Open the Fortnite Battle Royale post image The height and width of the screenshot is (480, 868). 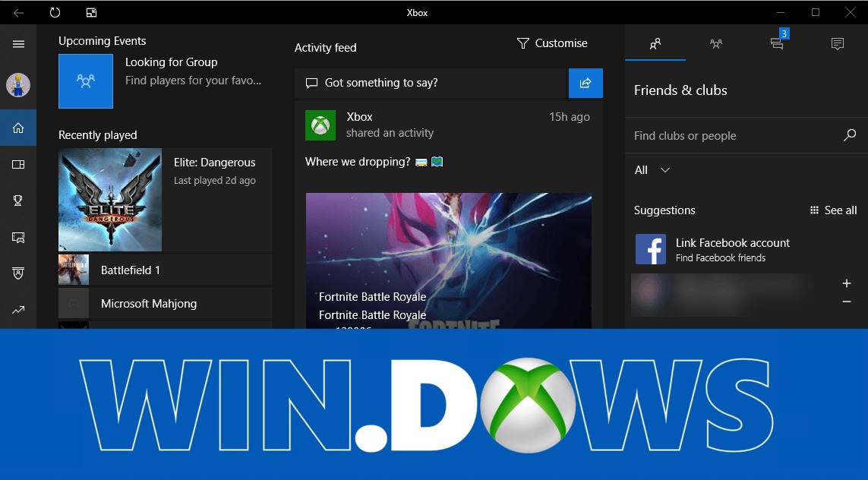point(448,261)
